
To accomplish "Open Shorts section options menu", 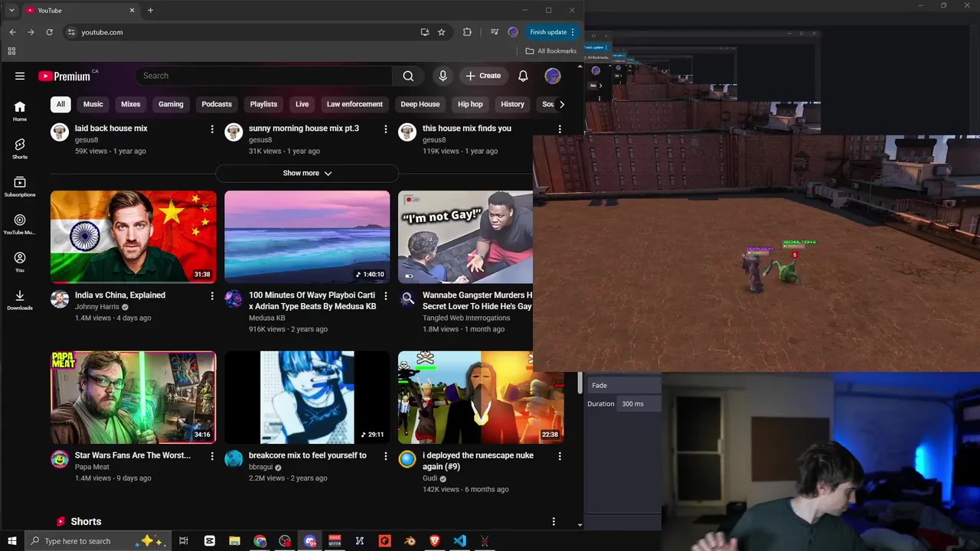I will point(554,521).
